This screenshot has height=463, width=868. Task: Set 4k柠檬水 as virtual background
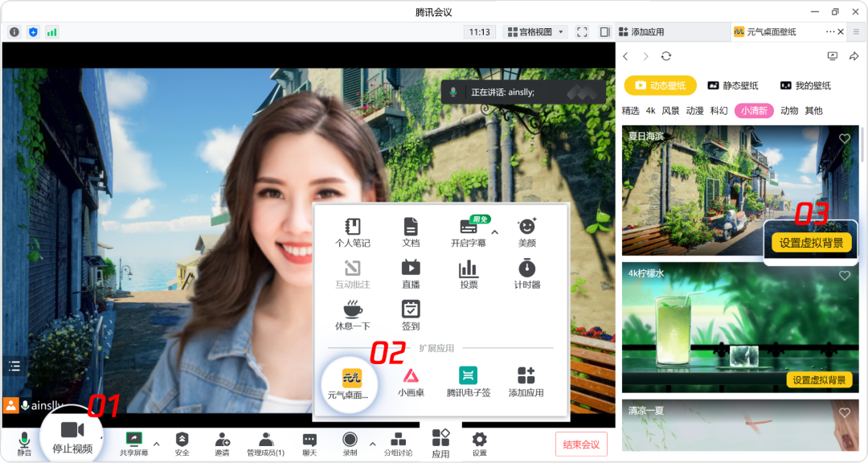click(x=819, y=380)
